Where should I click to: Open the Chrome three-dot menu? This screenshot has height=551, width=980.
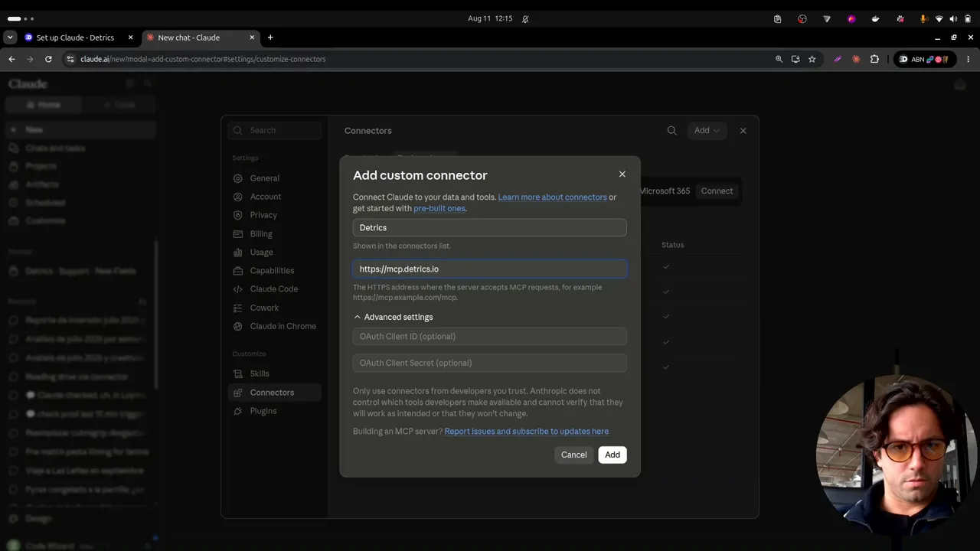coord(968,59)
